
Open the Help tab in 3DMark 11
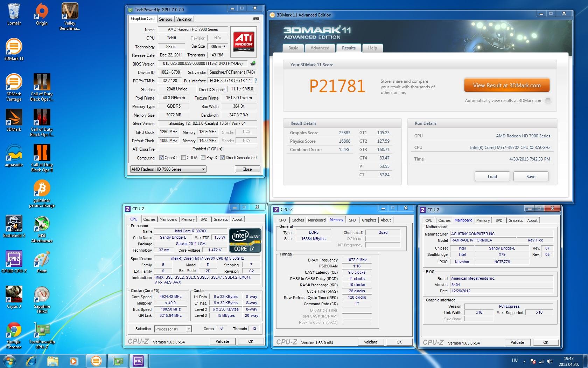click(372, 48)
